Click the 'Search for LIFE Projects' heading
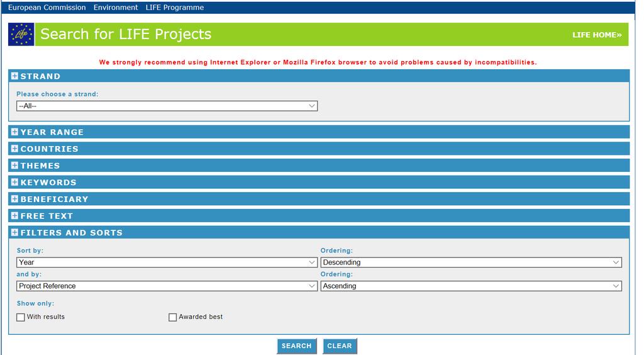 [x=126, y=34]
